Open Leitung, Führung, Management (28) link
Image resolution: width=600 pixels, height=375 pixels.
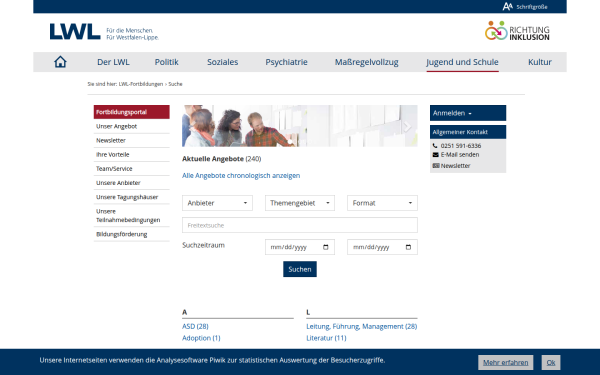tap(362, 326)
